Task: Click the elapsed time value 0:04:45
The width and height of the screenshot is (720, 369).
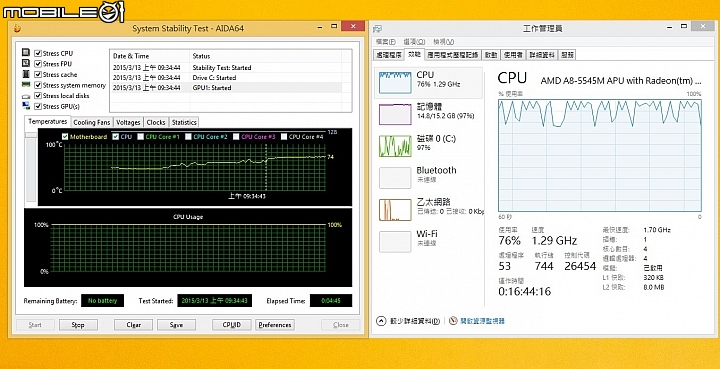Action: tap(331, 301)
